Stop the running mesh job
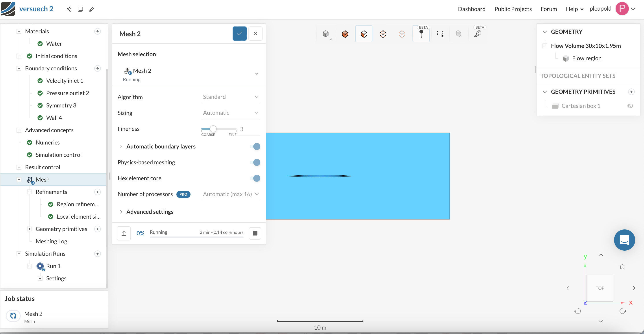 255,233
